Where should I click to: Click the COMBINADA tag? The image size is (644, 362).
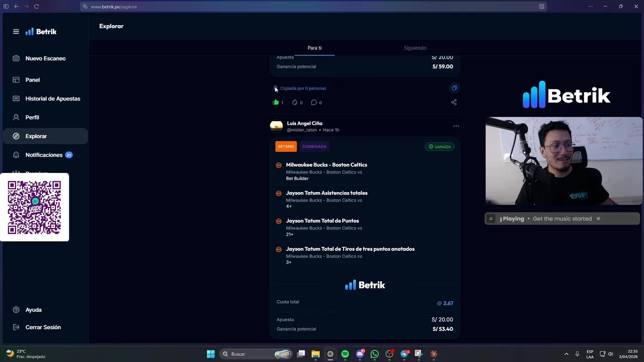314,147
